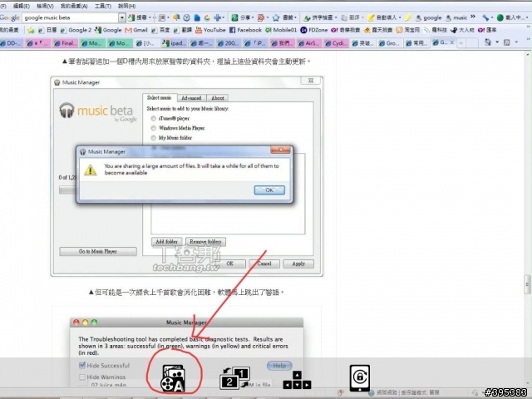
Task: Select the My Music folder radio button
Action: click(x=153, y=138)
